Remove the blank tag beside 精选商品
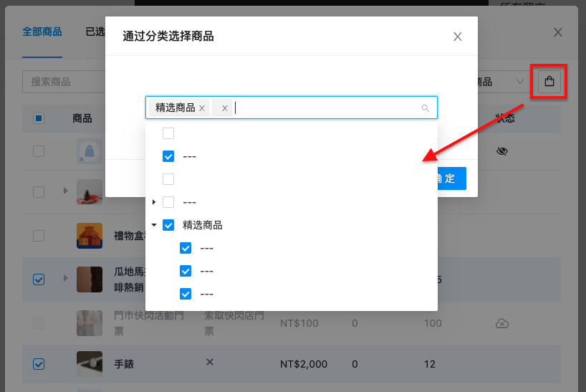Viewport: 586px width, 392px height. (x=225, y=108)
